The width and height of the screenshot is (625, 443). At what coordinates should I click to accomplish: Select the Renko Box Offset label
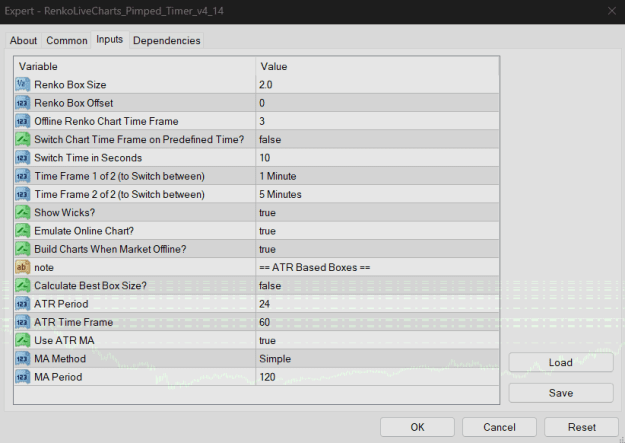[x=74, y=103]
